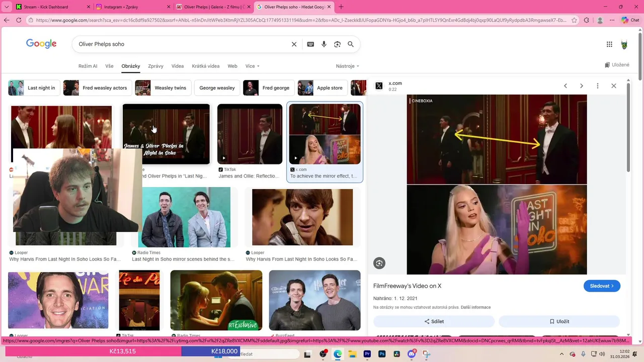The image size is (644, 362).
Task: Click the browser address bar
Action: pyautogui.click(x=301, y=20)
